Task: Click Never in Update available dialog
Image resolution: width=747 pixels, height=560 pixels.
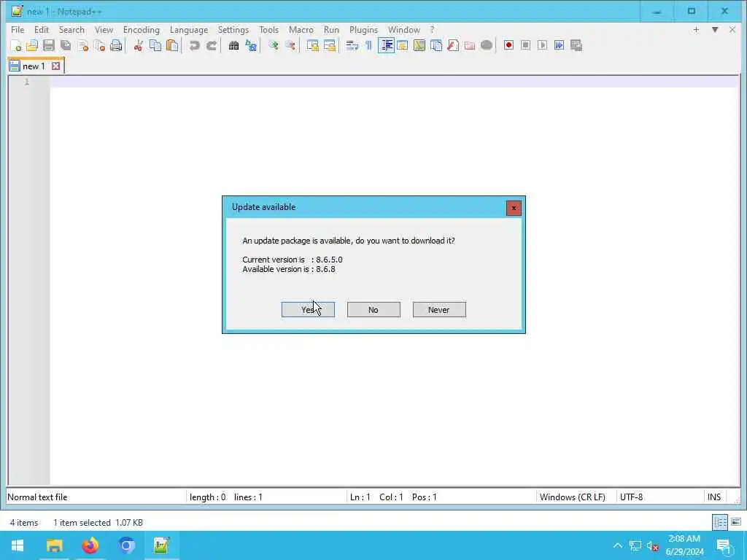Action: point(439,309)
